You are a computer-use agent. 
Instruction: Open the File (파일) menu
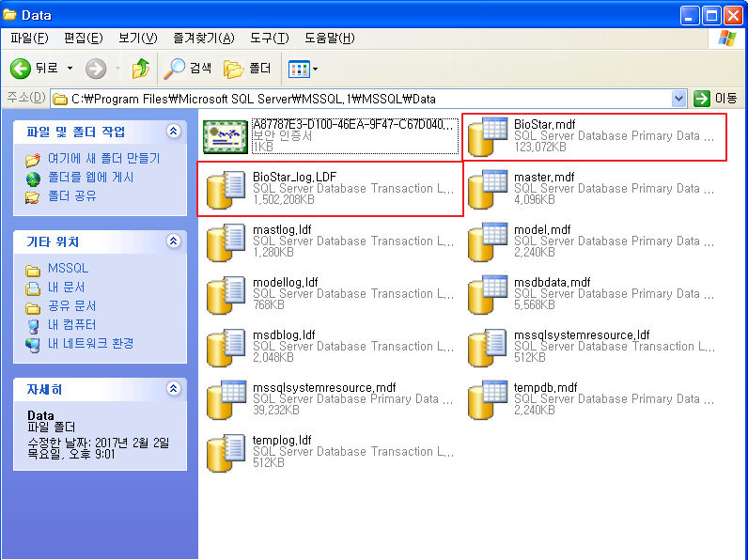click(x=29, y=39)
